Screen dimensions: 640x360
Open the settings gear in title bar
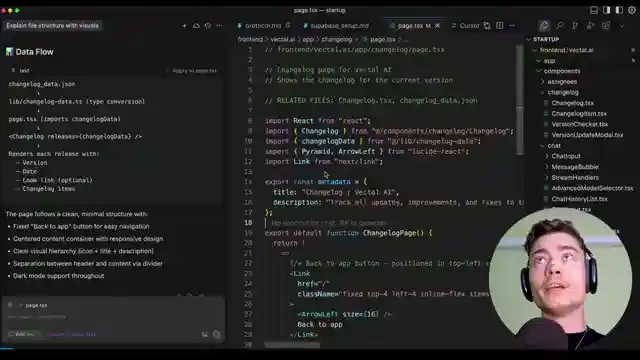pyautogui.click(x=632, y=10)
